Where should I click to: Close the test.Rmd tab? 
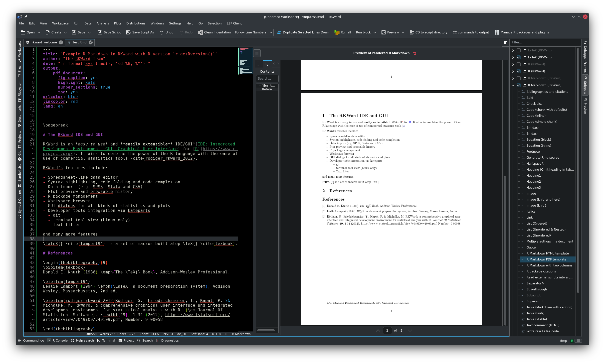pos(91,42)
